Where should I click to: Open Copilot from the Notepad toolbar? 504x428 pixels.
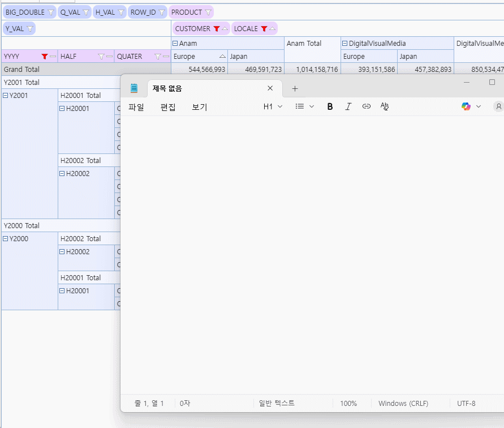coord(466,106)
